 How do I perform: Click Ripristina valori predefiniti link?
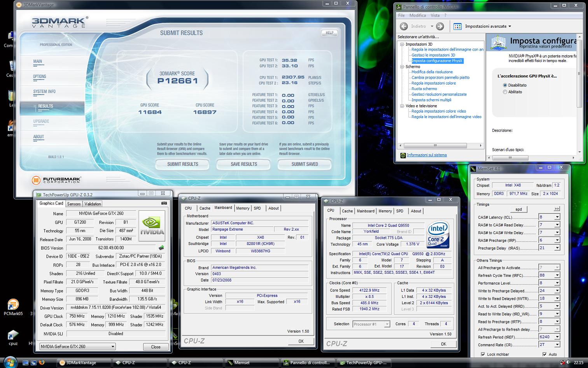[545, 46]
